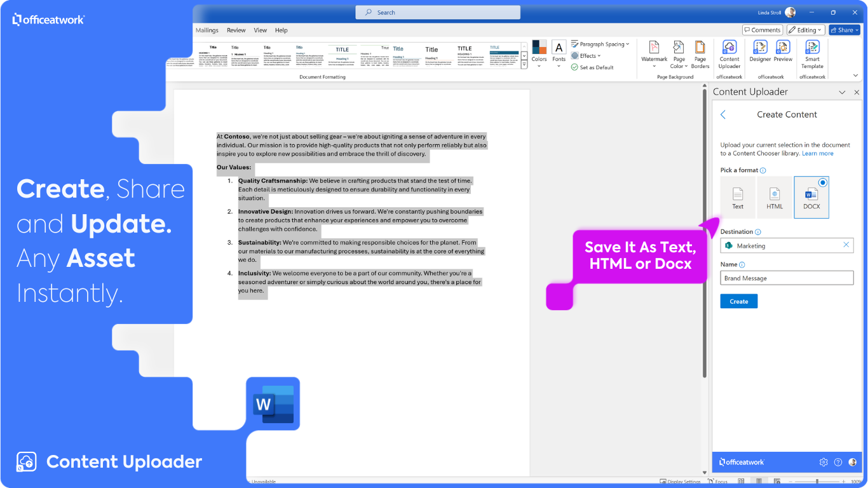Click the officeatwork Preview button
Viewport: 868px width, 488px height.
(783, 51)
